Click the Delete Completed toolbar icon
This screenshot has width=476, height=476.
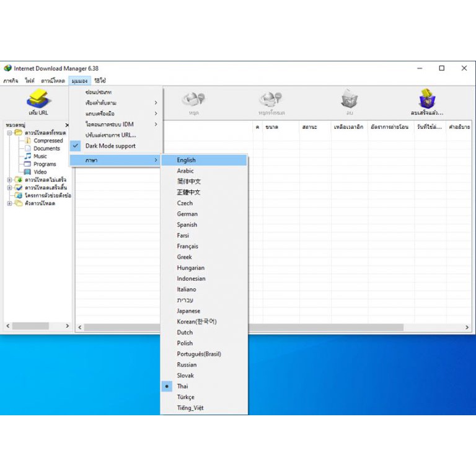click(427, 99)
